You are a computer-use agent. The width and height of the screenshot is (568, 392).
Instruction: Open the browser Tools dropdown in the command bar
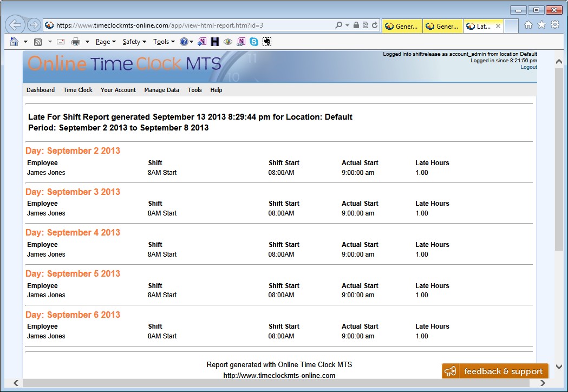click(x=164, y=42)
